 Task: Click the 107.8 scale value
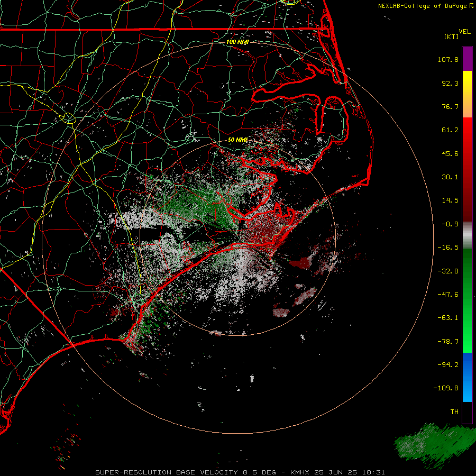coord(448,59)
